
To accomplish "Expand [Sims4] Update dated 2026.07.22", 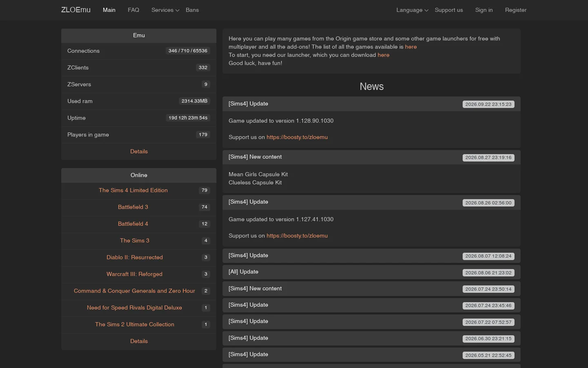I will tap(372, 321).
